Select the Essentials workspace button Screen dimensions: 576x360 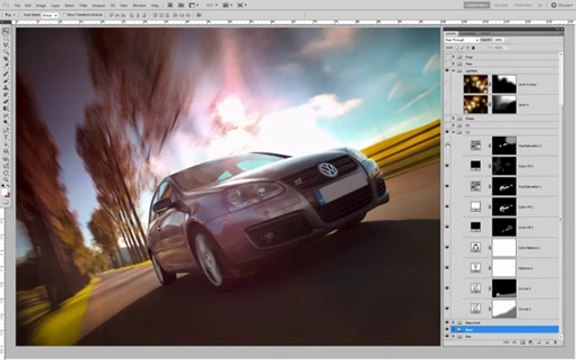pos(476,5)
